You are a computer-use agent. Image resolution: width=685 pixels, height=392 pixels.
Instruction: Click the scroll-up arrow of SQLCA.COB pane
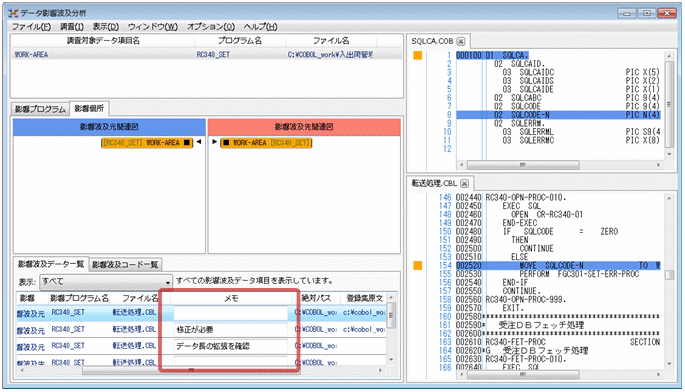(669, 56)
